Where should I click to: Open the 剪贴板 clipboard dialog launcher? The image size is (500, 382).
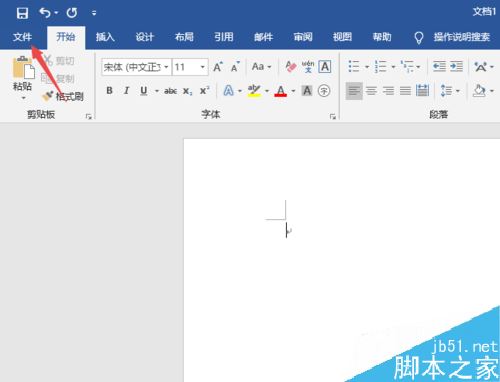point(88,116)
